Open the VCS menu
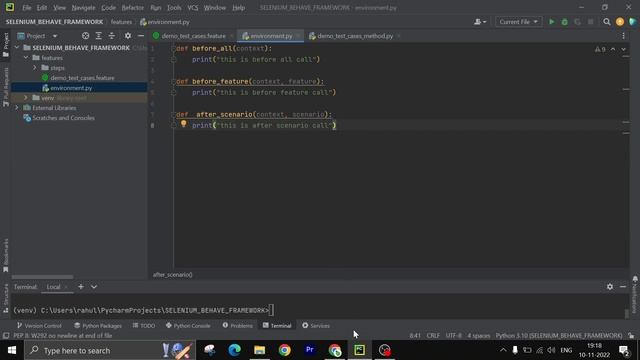 (x=193, y=8)
